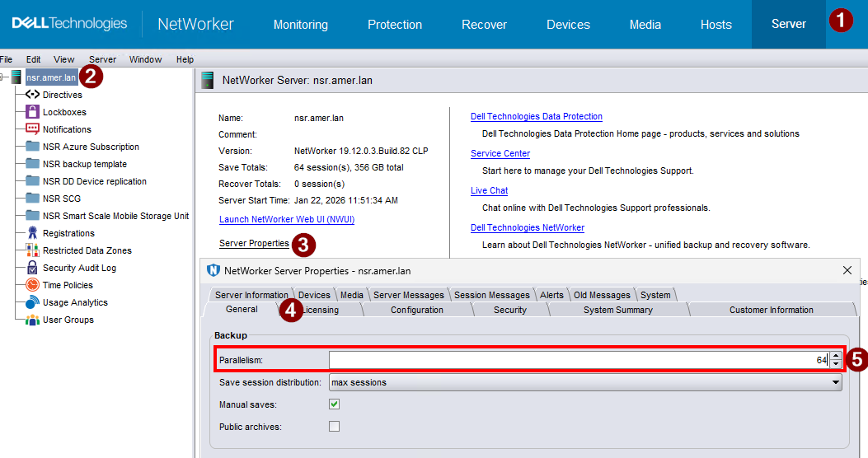This screenshot has height=458, width=868.
Task: Click the Restricted Data Zones icon
Action: [x=32, y=250]
